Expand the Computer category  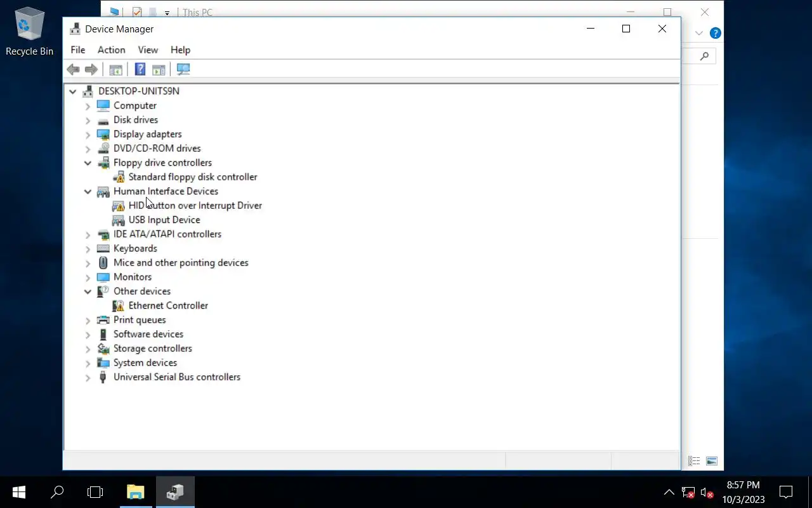(88, 106)
